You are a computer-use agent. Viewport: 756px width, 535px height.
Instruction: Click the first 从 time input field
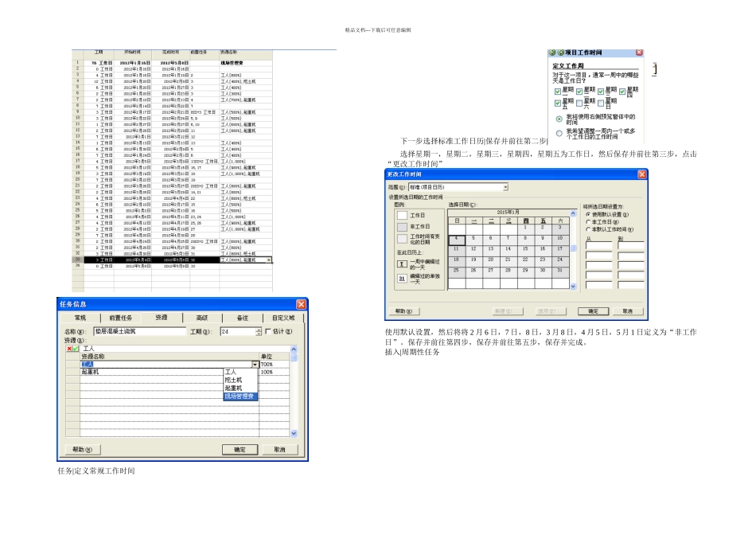[598, 245]
